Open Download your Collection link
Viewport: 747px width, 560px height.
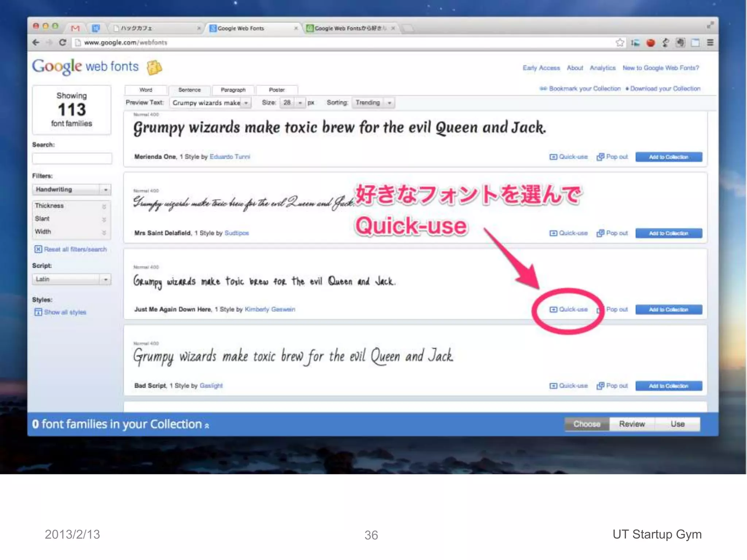pos(665,89)
